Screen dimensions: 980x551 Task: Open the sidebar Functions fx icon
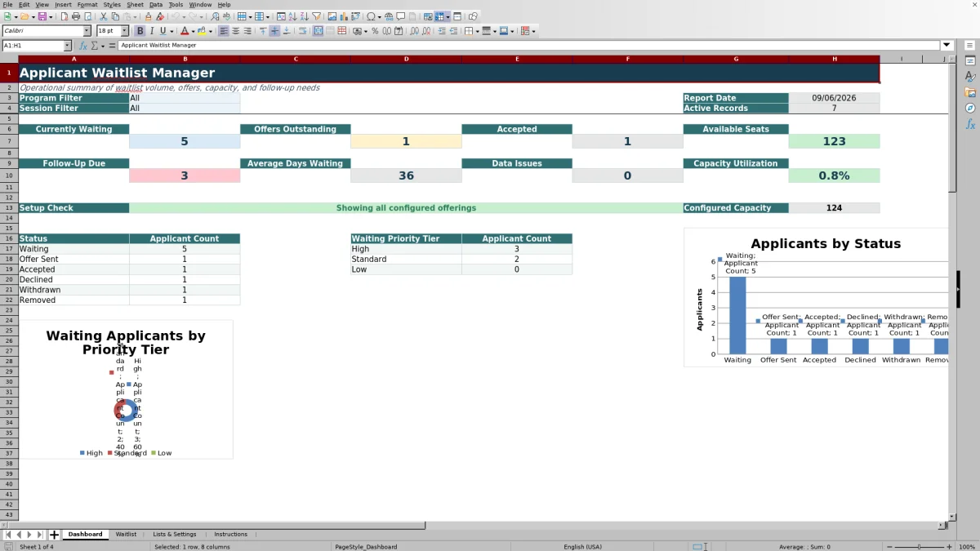click(x=970, y=124)
